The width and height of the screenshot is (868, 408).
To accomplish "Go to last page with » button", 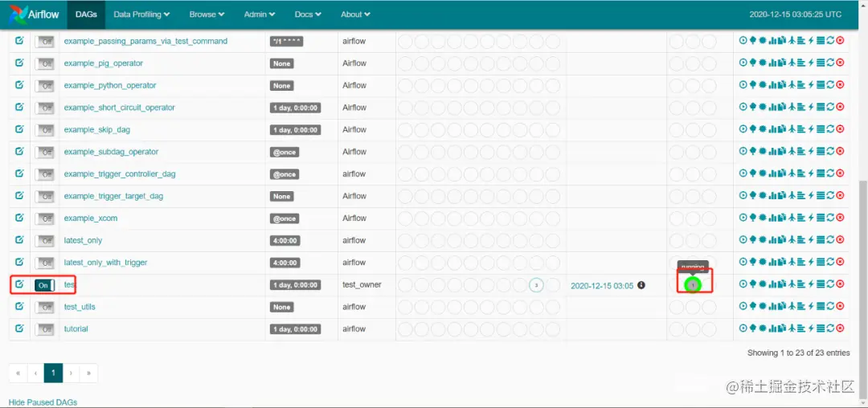I will 88,373.
